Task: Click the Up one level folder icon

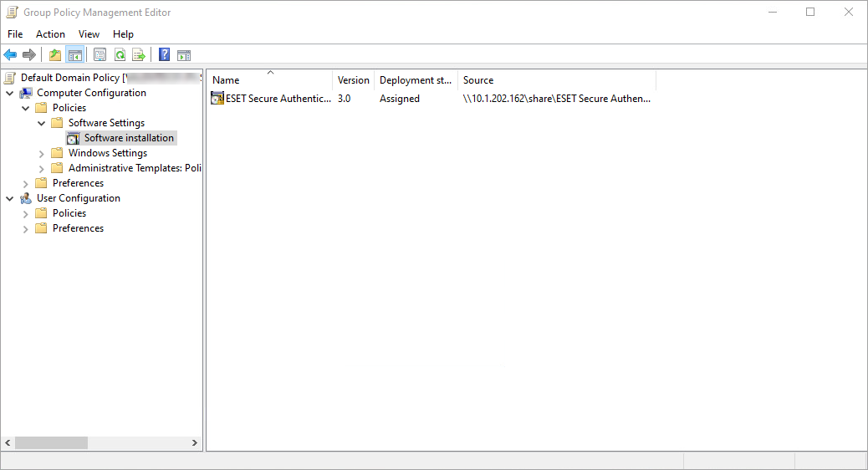Action: (55, 55)
